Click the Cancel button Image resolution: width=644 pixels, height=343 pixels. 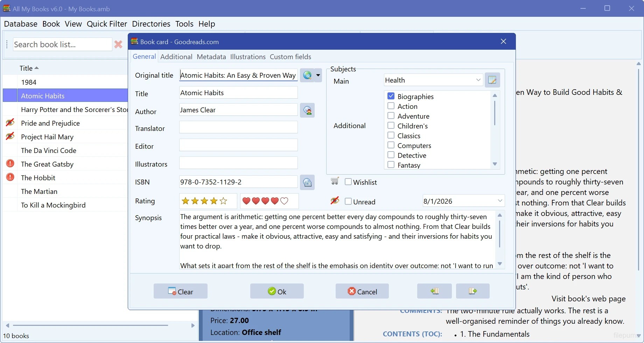(362, 291)
